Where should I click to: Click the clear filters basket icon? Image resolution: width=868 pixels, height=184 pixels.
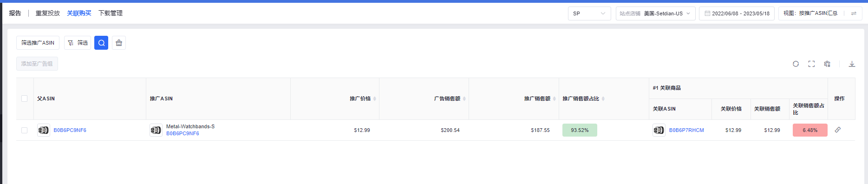point(119,43)
